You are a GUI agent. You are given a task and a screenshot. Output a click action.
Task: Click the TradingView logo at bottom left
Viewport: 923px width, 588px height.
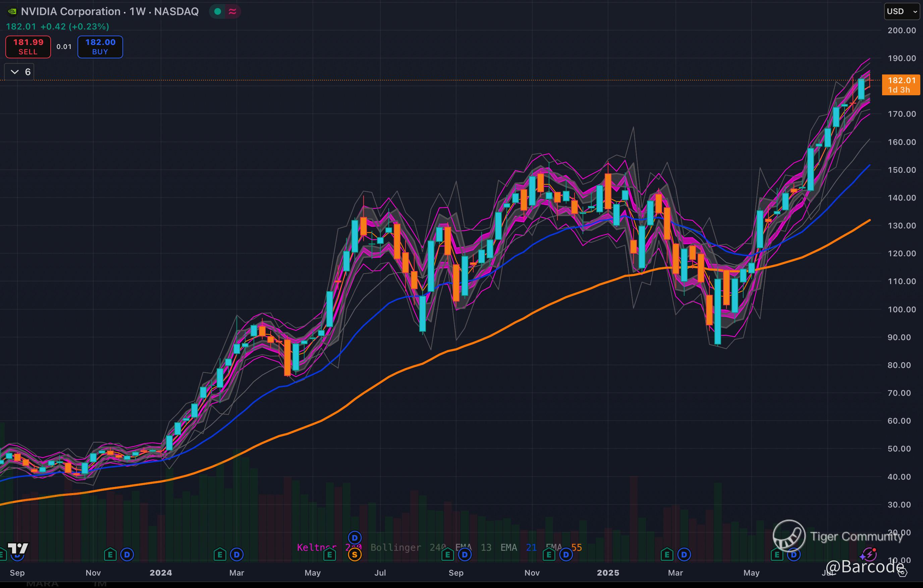[18, 548]
